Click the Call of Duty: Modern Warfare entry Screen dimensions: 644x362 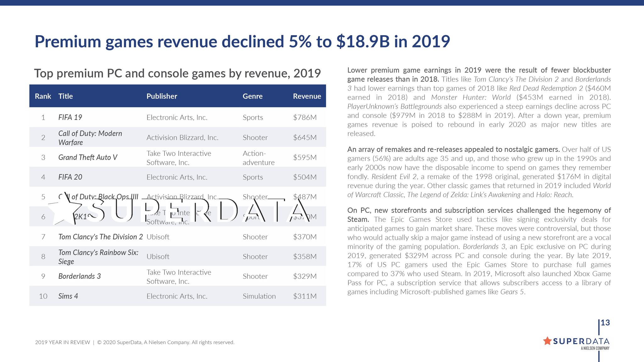90,138
